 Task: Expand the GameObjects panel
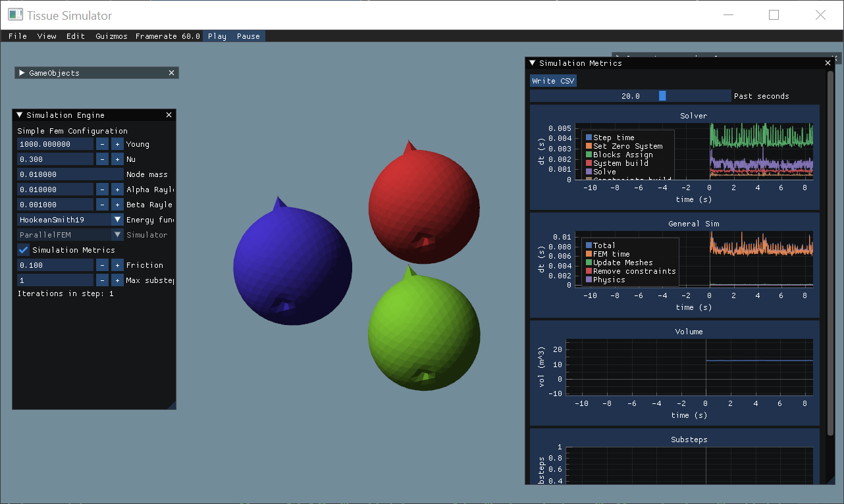[x=21, y=72]
